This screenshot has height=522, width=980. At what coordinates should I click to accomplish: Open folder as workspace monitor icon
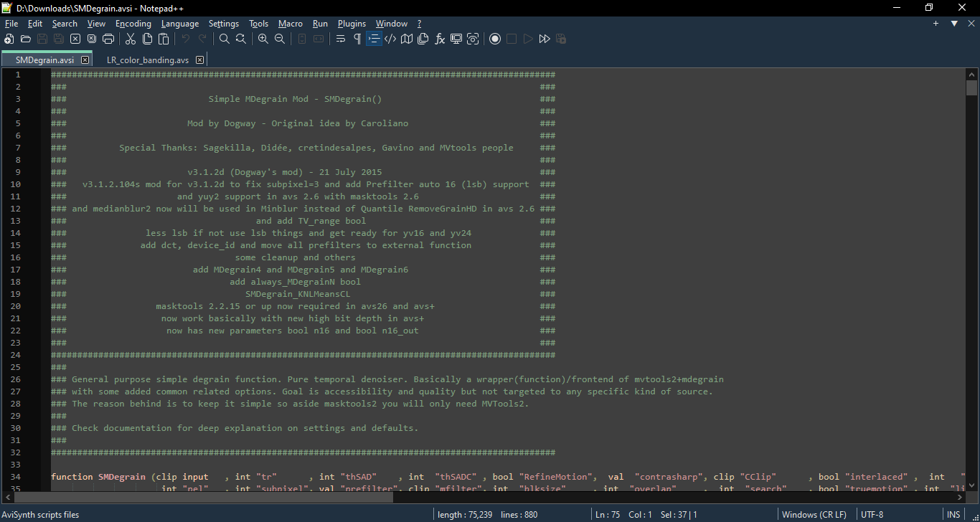tap(456, 39)
